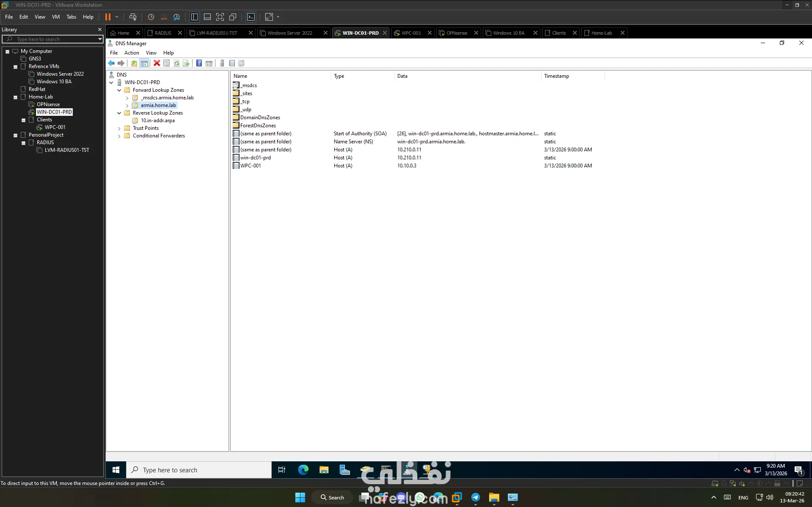Open Properties icon in DNS toolbar
Viewport: 812px width, 507px height.
pos(167,63)
